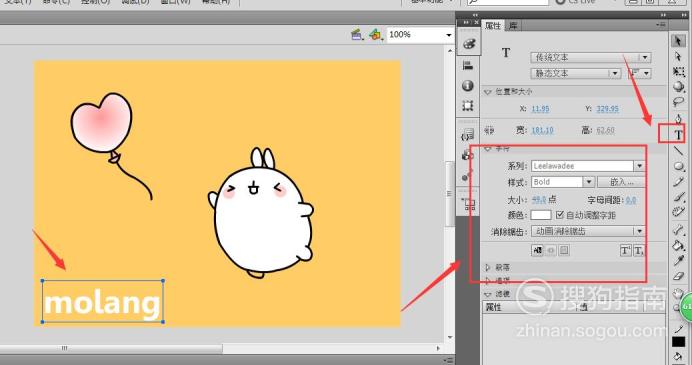Select the Free Transform tool
Viewport: 692px width, 365px height.
click(x=678, y=72)
